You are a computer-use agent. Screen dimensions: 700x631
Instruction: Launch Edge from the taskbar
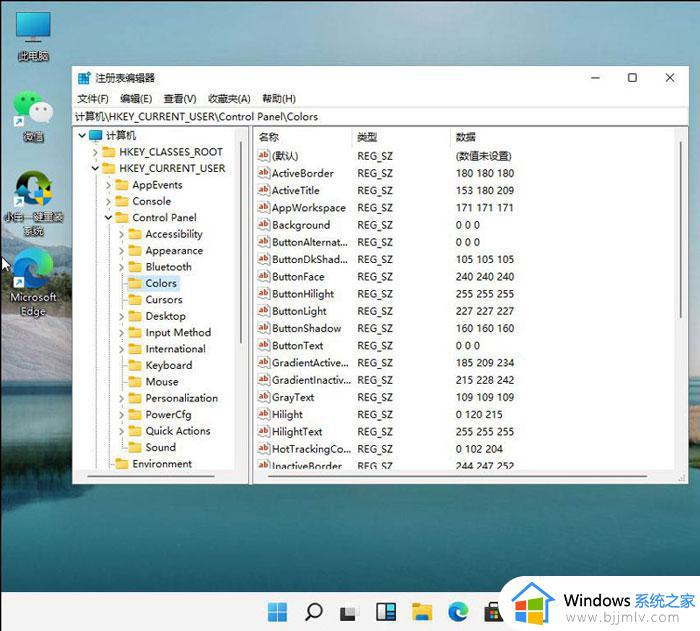[x=458, y=611]
